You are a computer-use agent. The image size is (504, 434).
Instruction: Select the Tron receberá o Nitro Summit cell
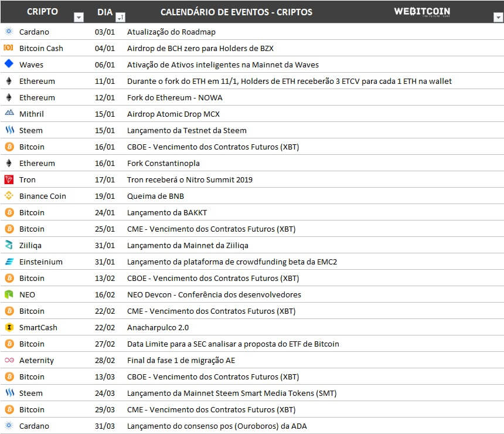click(x=190, y=179)
